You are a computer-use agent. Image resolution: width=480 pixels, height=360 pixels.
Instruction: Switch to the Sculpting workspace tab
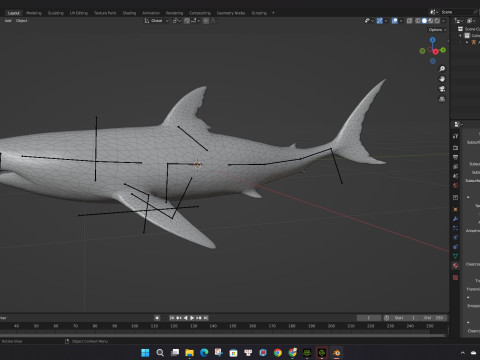point(55,13)
